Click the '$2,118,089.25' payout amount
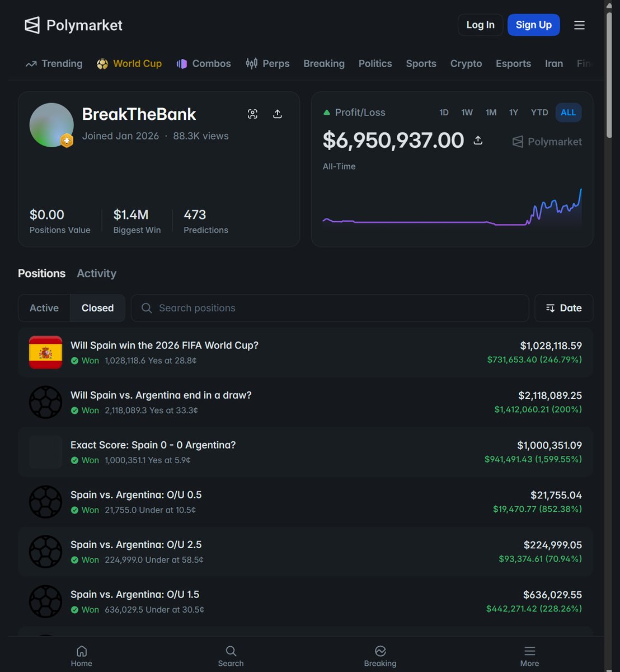Screen dimensions: 620x672 (550, 395)
